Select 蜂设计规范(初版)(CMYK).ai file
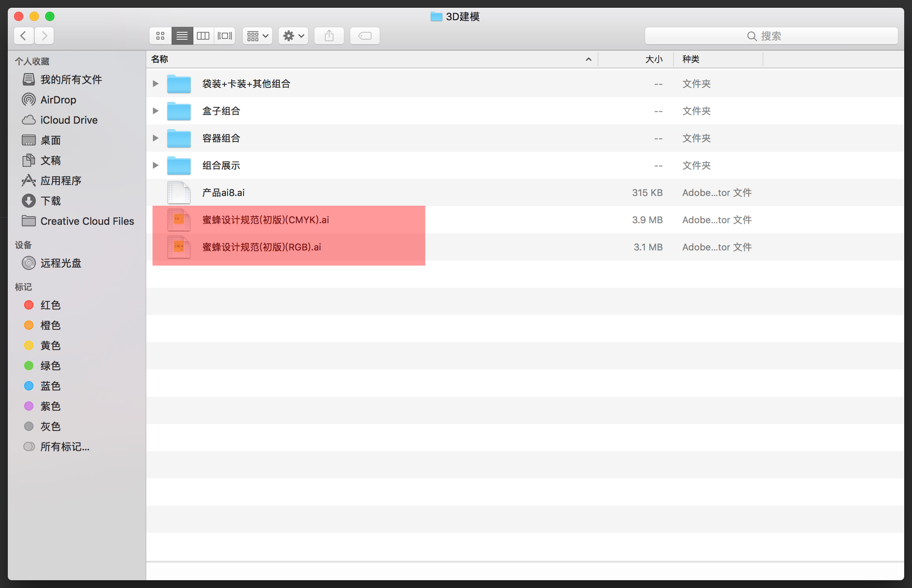This screenshot has width=912, height=588. [x=266, y=219]
